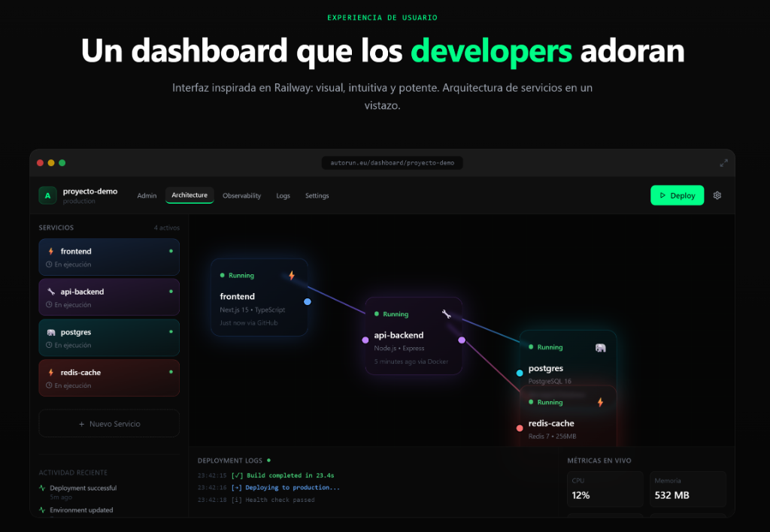Select the api-backend service card in sidebar

pos(109,298)
